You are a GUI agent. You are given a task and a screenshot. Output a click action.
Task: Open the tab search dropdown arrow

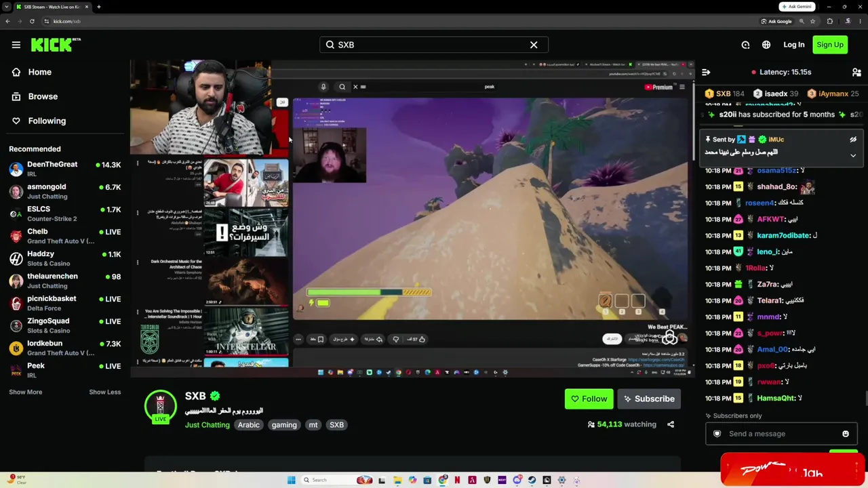7,7
